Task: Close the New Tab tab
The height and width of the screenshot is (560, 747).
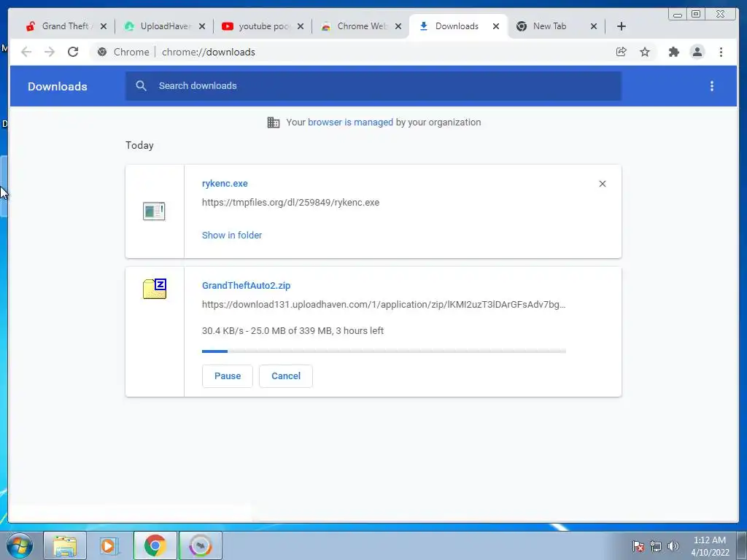Action: pos(594,26)
